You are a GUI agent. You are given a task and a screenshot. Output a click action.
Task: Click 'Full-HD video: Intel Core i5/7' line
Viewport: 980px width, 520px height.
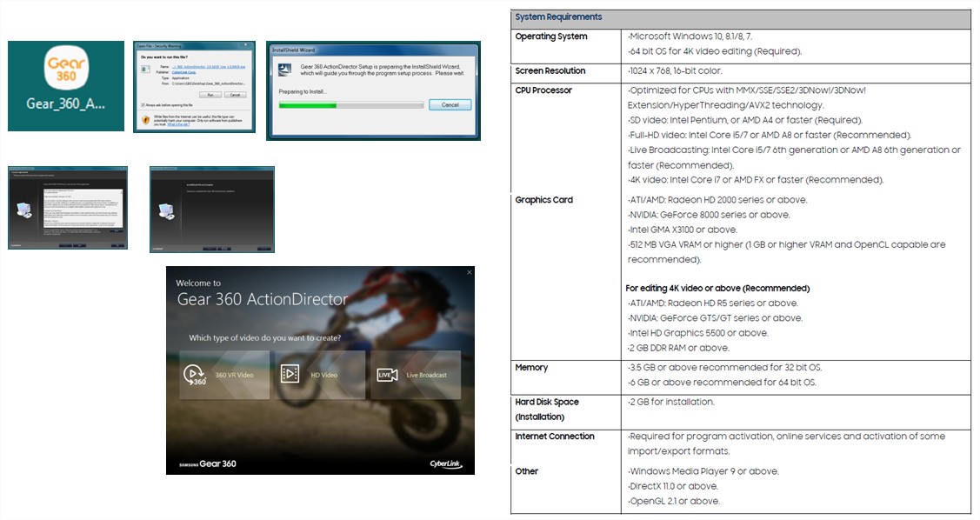(x=770, y=135)
